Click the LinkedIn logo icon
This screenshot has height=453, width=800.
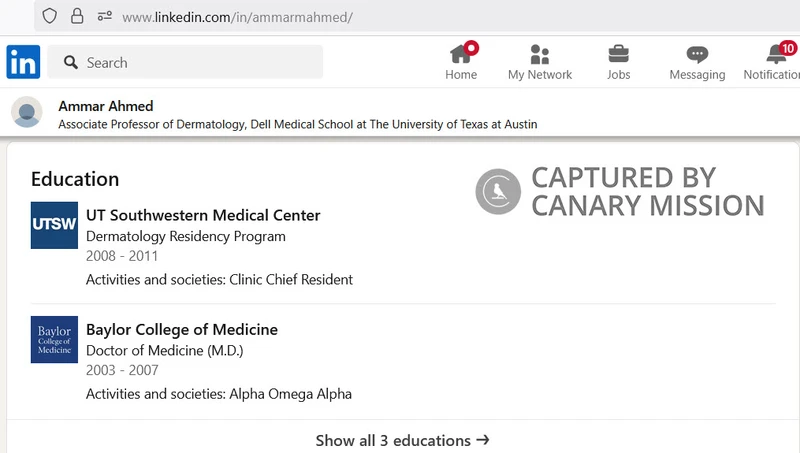click(23, 62)
